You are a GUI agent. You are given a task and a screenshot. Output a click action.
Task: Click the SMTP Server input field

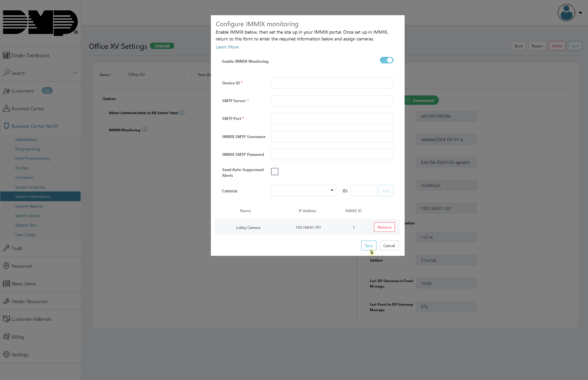pos(332,101)
